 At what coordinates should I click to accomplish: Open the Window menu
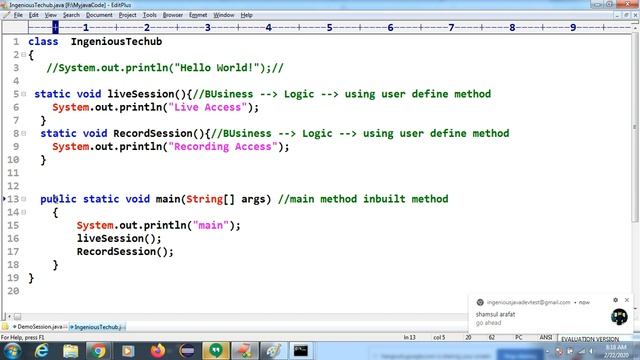point(224,15)
